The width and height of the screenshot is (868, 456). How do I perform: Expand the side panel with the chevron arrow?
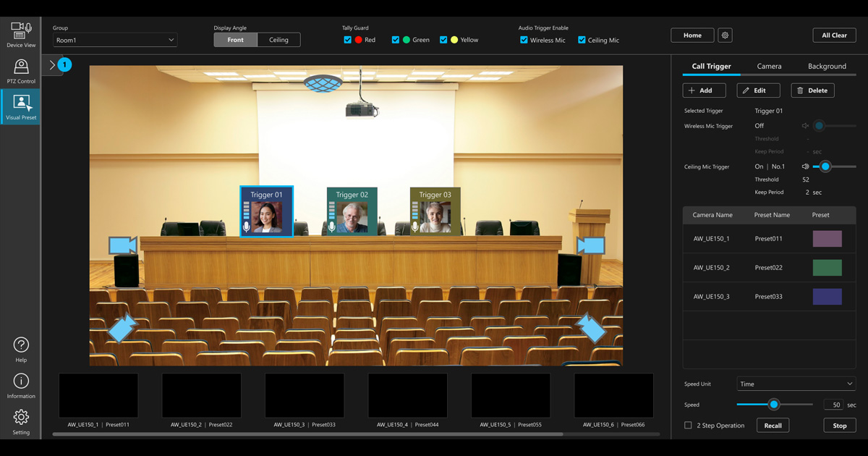51,64
